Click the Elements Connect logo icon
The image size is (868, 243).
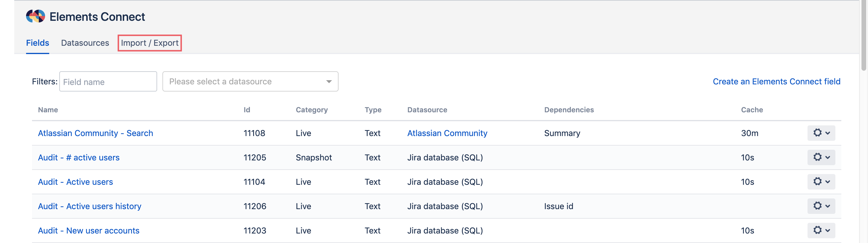click(35, 16)
